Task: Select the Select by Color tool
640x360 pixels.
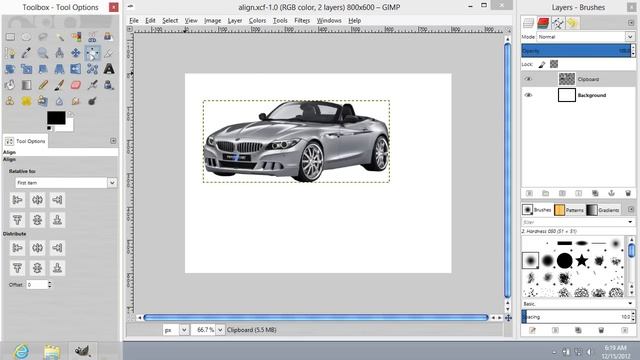Action: 76,37
